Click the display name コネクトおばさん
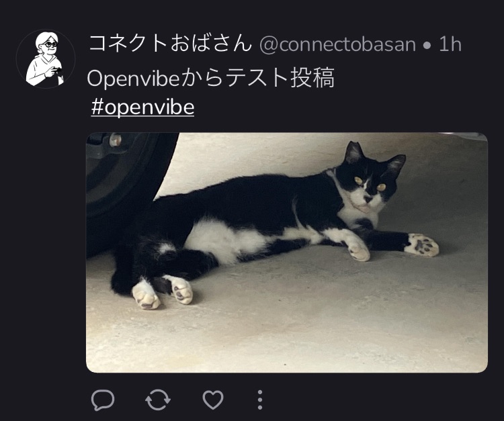504x421 pixels. click(170, 44)
